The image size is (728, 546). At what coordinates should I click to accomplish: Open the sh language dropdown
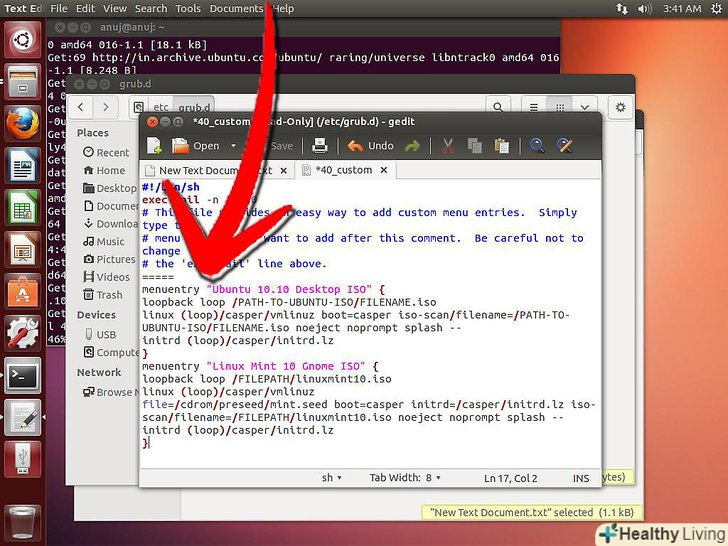332,478
